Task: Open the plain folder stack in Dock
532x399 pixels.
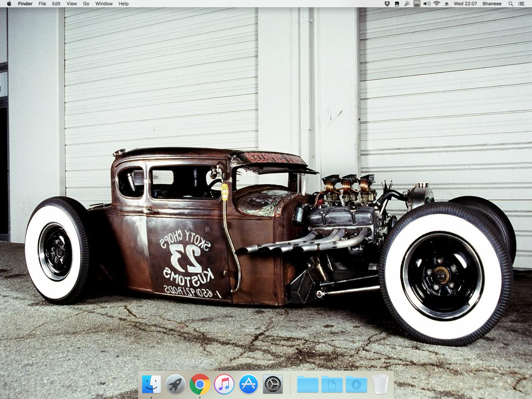Action: [x=308, y=384]
